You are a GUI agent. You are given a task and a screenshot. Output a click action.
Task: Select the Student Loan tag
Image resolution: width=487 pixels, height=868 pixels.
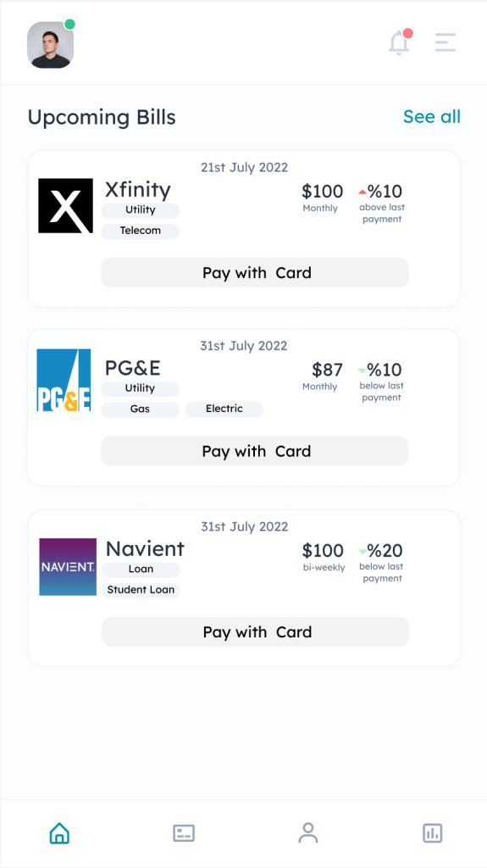click(x=141, y=590)
